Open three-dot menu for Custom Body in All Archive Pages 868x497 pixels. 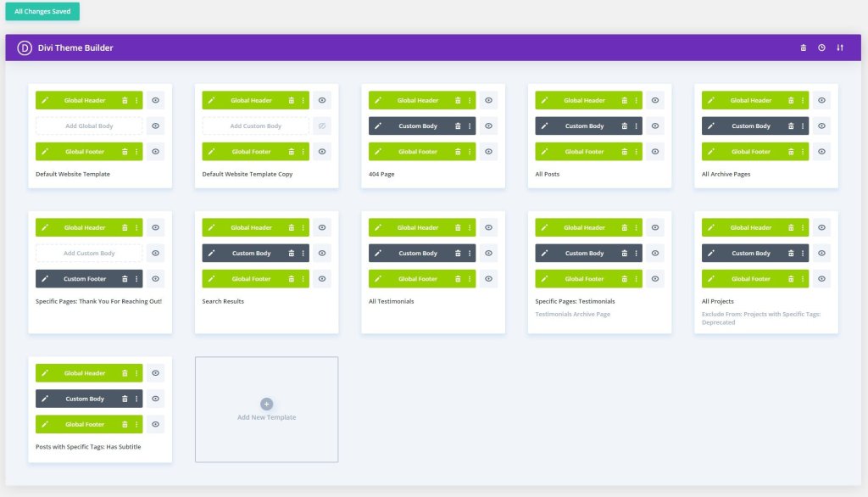coord(804,126)
